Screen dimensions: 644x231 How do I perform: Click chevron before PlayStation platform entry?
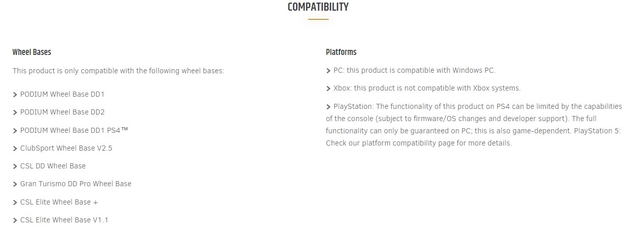(329, 107)
